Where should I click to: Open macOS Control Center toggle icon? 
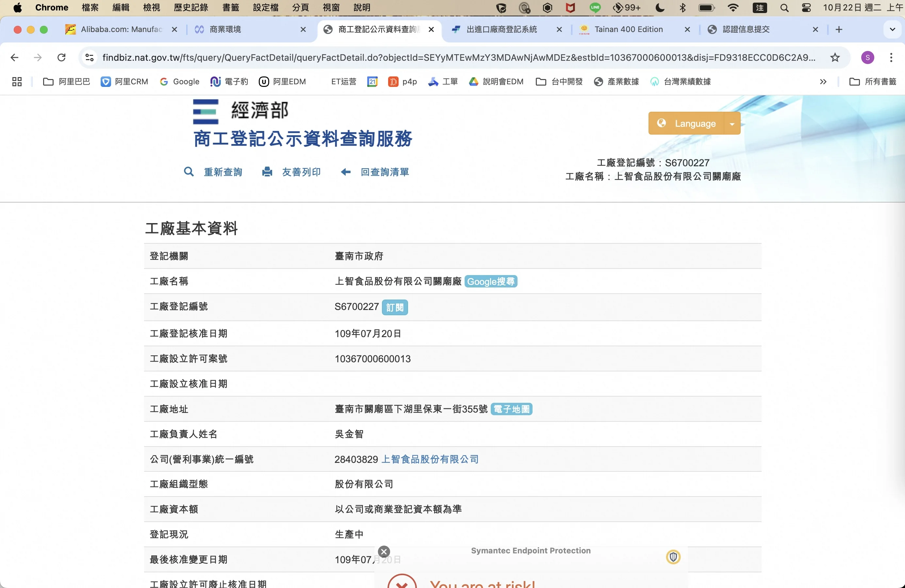point(806,8)
